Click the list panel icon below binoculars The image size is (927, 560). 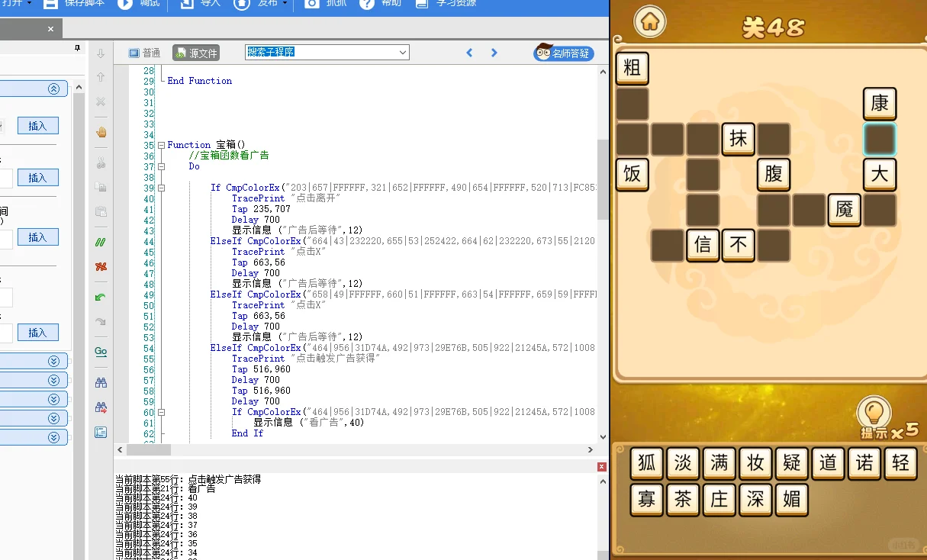click(x=101, y=432)
